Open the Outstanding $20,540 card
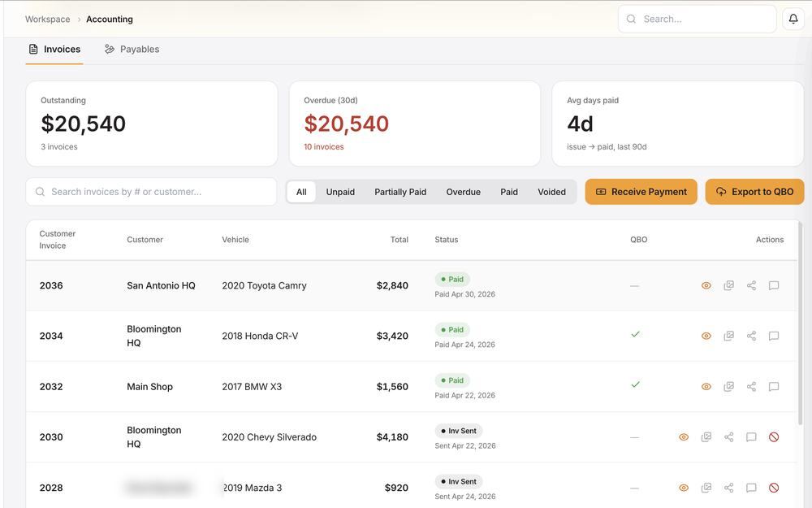 tap(152, 124)
